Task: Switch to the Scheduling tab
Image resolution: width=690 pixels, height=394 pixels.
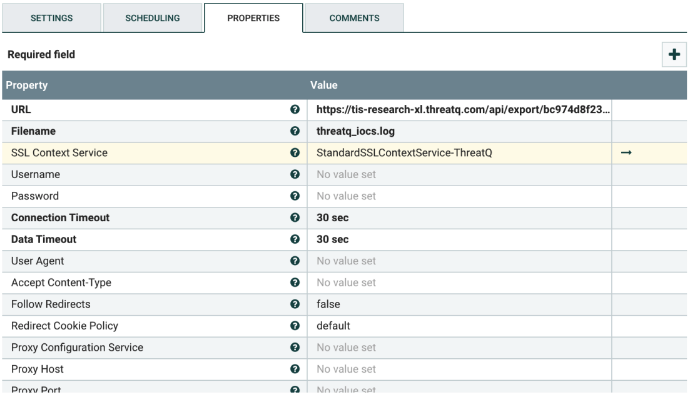Action: 152,18
